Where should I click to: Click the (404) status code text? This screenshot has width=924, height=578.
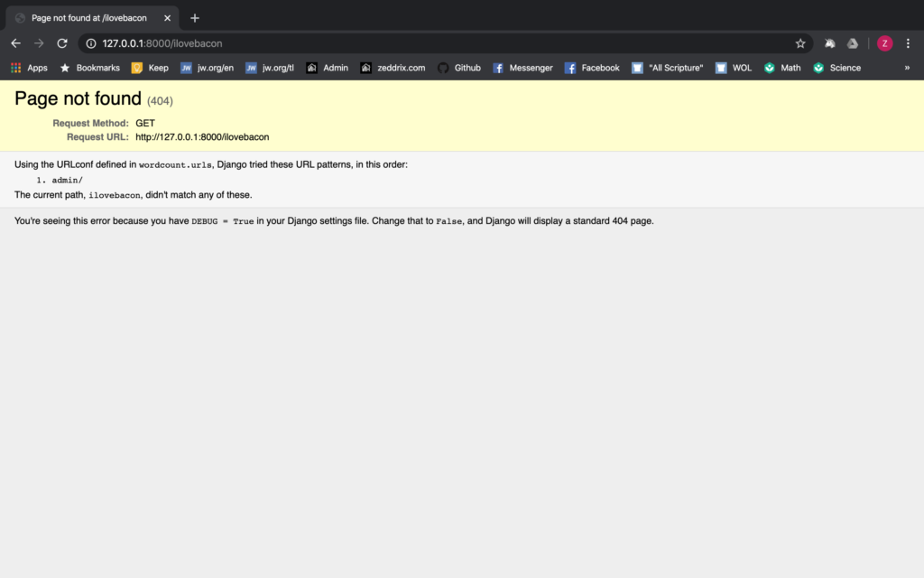(160, 101)
